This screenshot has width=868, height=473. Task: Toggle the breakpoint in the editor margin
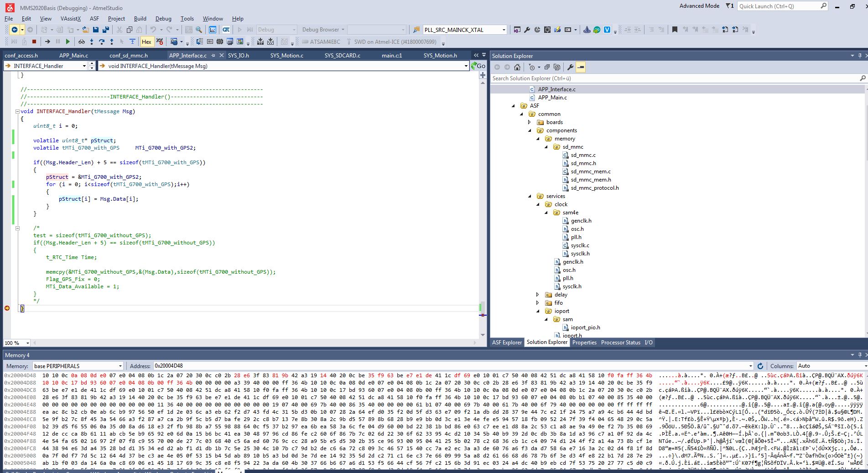7,308
